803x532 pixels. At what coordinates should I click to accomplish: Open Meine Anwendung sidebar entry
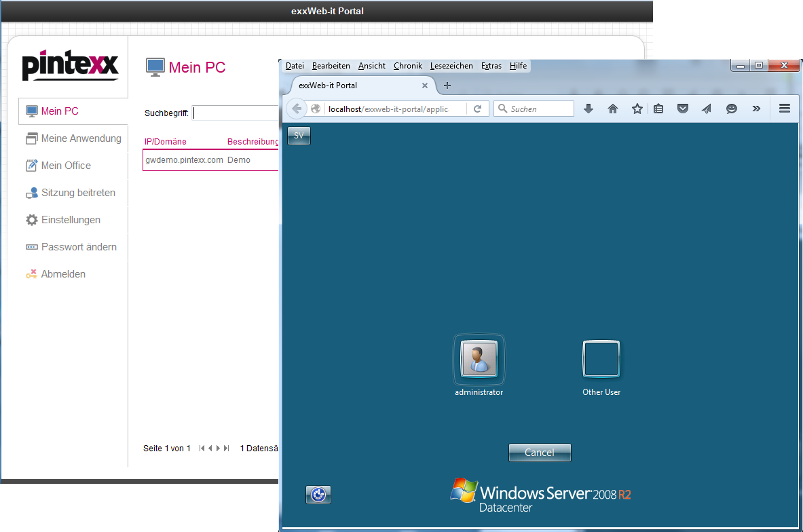tap(73, 138)
